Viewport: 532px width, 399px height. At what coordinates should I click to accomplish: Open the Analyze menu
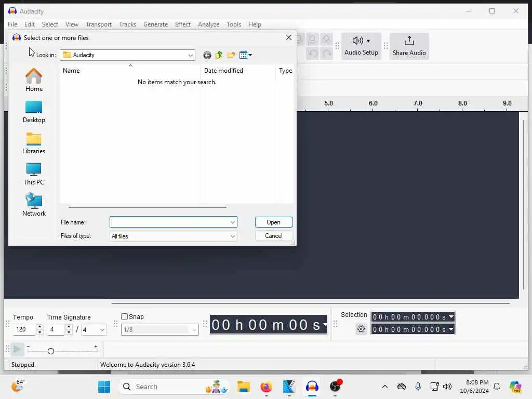point(208,24)
